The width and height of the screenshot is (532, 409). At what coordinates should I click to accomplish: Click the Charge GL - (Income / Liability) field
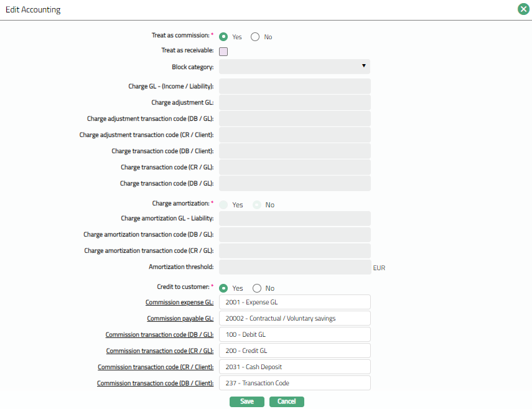point(294,87)
